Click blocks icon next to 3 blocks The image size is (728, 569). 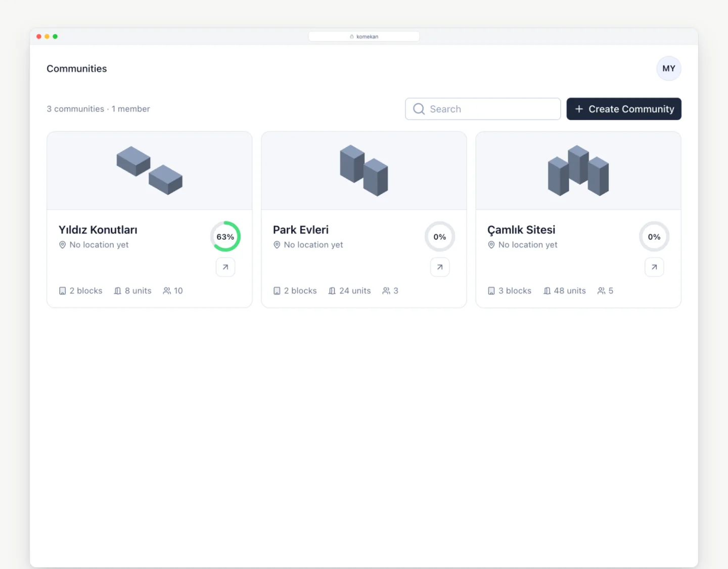click(491, 291)
